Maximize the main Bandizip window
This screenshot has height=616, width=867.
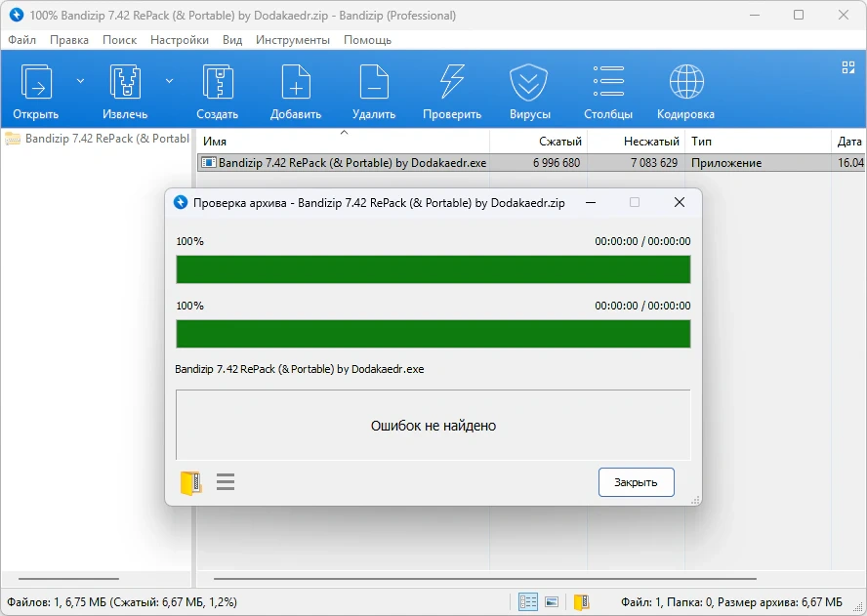(x=799, y=15)
